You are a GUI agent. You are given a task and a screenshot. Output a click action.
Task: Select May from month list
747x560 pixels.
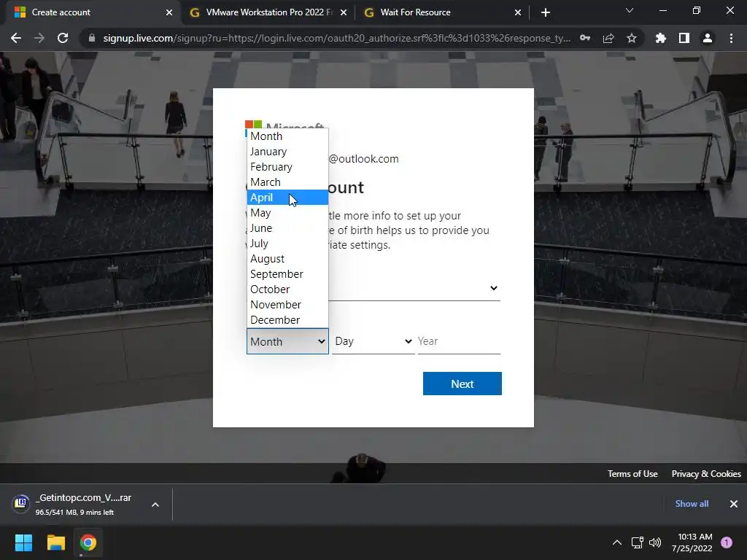[287, 212]
